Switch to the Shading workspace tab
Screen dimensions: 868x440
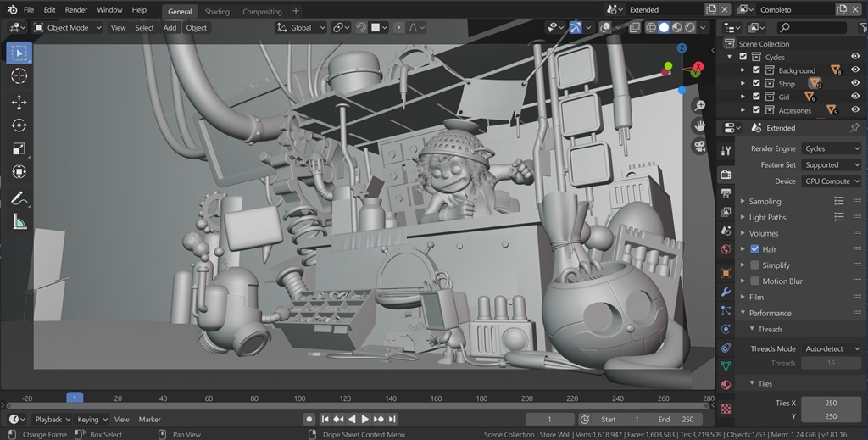[x=217, y=12]
